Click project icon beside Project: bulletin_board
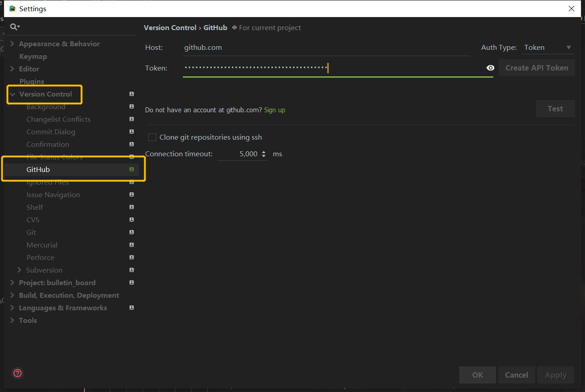The width and height of the screenshot is (585, 392). pyautogui.click(x=132, y=282)
